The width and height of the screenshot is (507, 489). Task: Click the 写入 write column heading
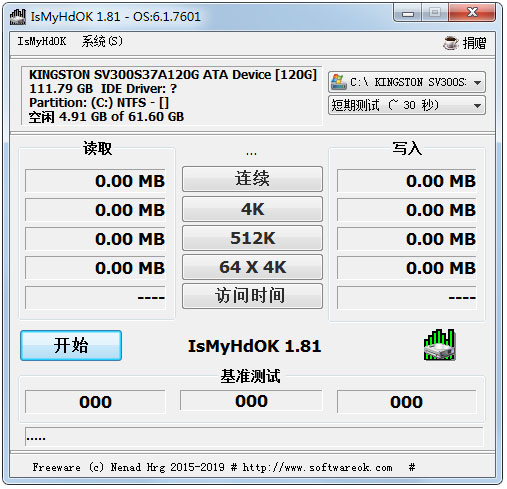tap(407, 148)
